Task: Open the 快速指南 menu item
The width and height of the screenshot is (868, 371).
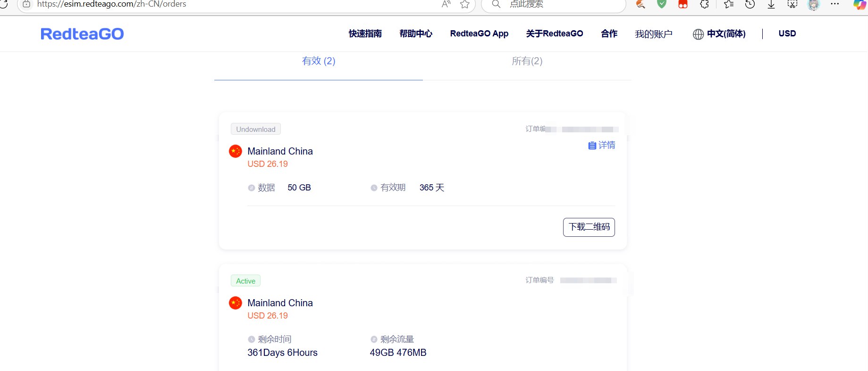Action: [365, 34]
